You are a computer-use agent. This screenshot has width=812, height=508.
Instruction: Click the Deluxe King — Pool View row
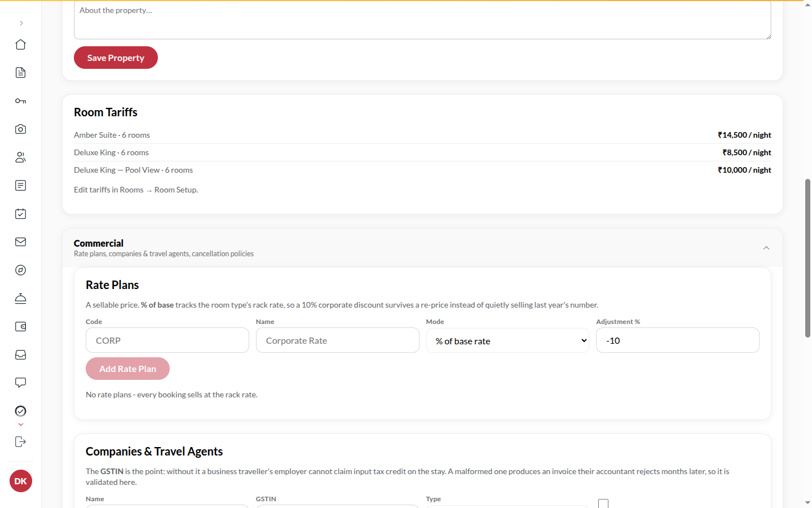[x=422, y=170]
